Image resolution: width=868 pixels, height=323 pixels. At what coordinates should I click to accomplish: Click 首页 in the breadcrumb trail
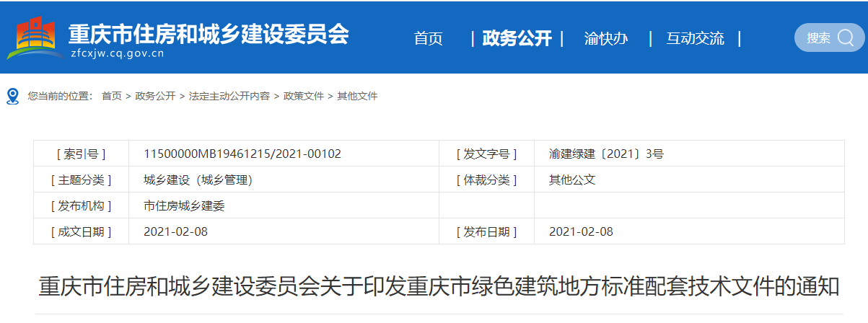(x=112, y=96)
